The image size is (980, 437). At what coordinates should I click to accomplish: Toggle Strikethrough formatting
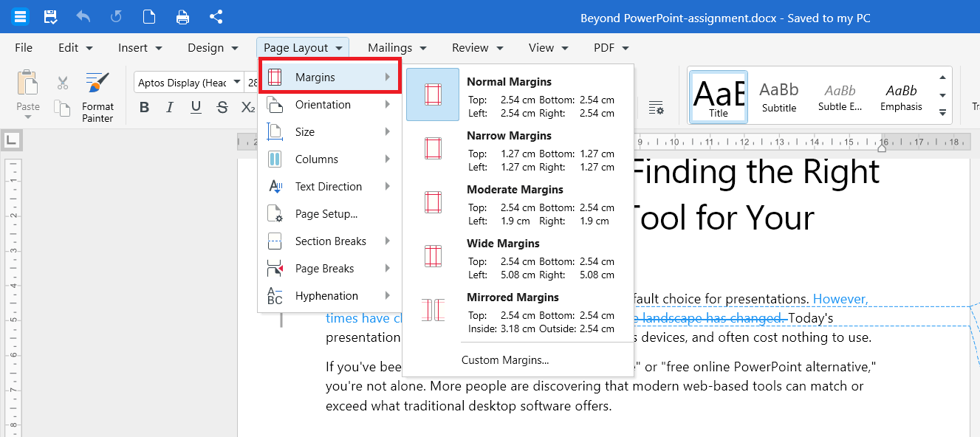(x=222, y=108)
